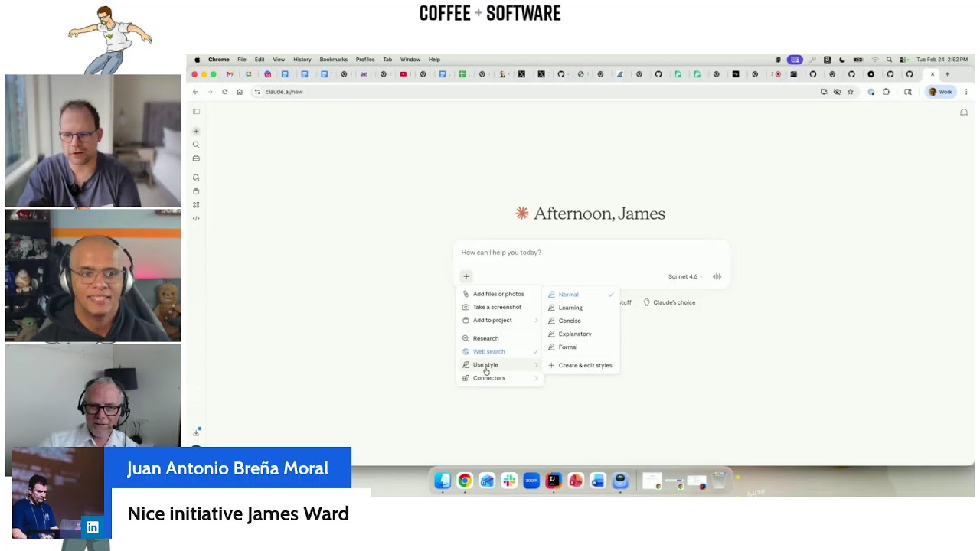Image resolution: width=980 pixels, height=551 pixels.
Task: Open the Help menu
Action: coord(434,59)
